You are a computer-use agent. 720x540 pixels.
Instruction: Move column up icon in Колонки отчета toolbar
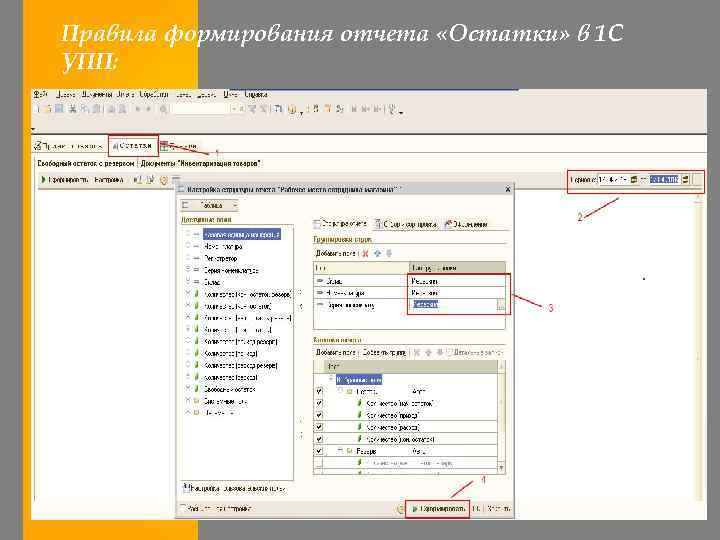pyautogui.click(x=428, y=352)
